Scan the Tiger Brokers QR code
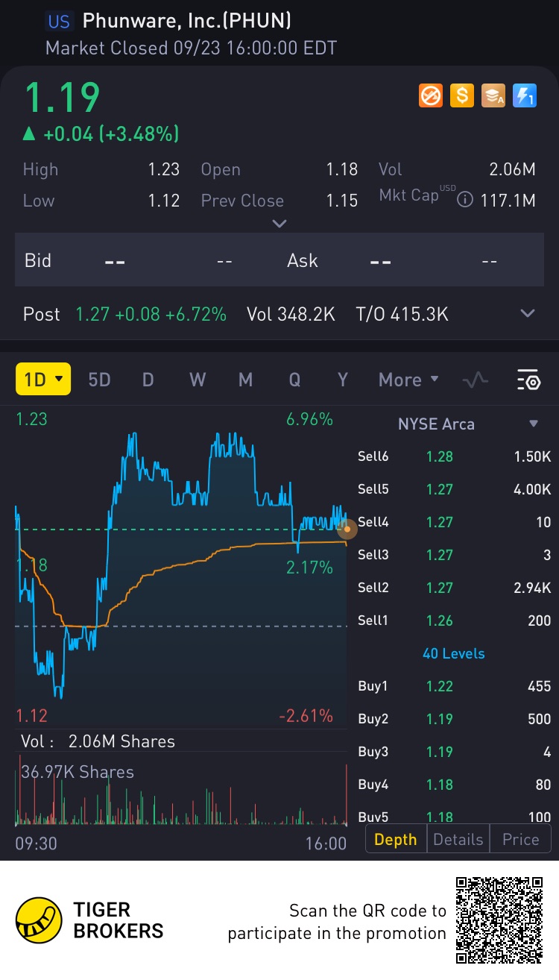 [499, 920]
